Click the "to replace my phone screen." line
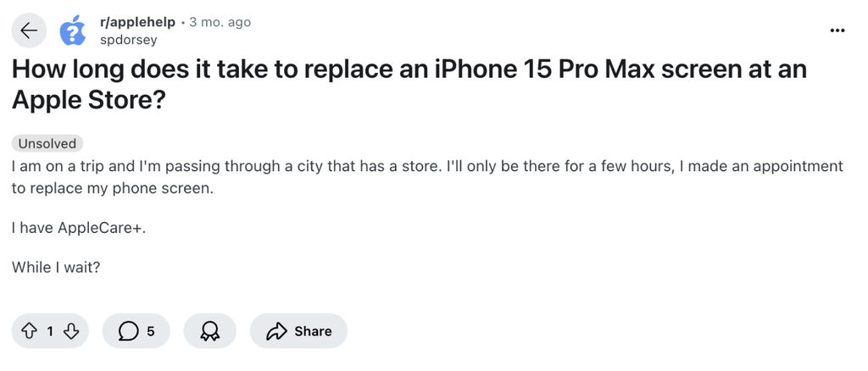This screenshot has height=371, width=868. 113,188
